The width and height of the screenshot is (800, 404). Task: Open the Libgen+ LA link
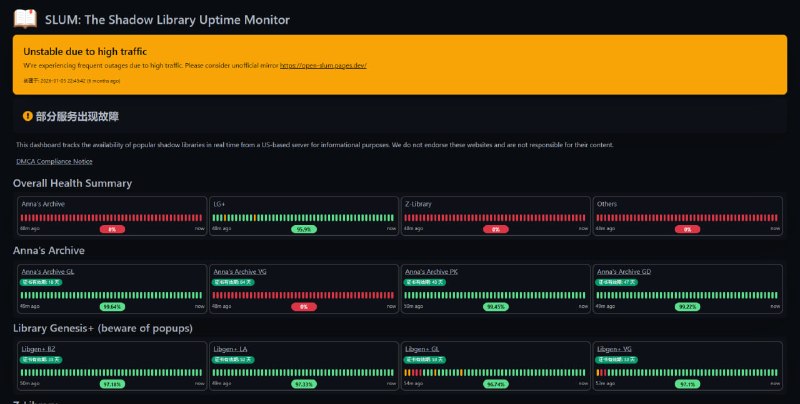[x=230, y=349]
